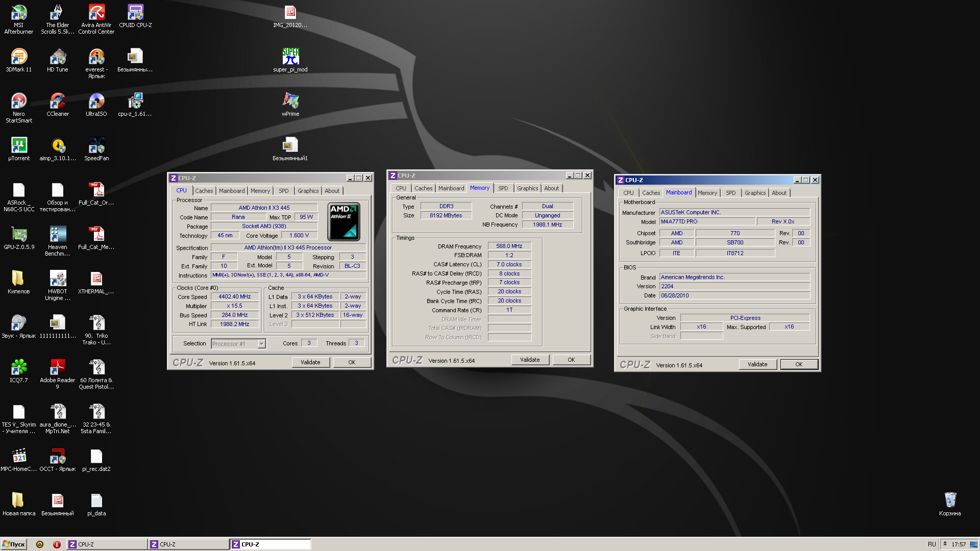Click the AMD Athlon II processor logo
Screen dimensions: 980x551
pyautogui.click(x=344, y=221)
